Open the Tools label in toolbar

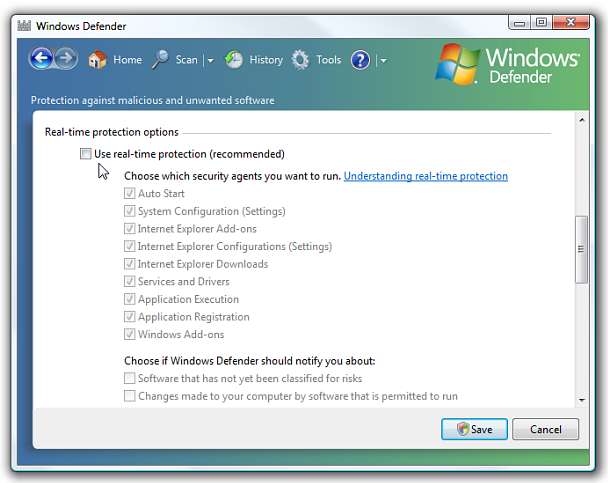[329, 60]
